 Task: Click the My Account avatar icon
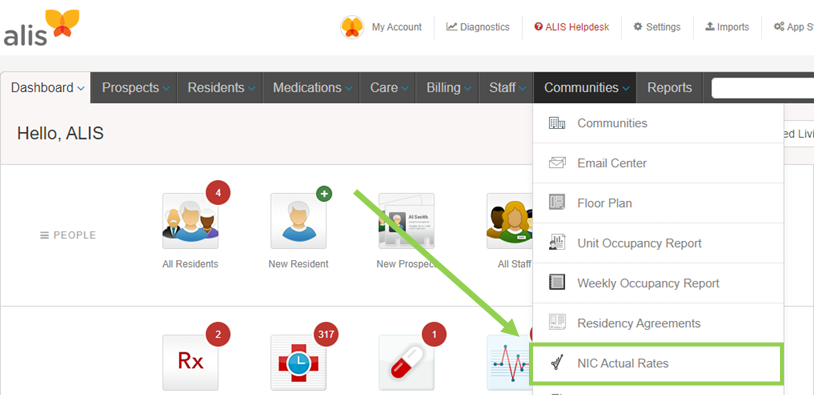pyautogui.click(x=352, y=27)
